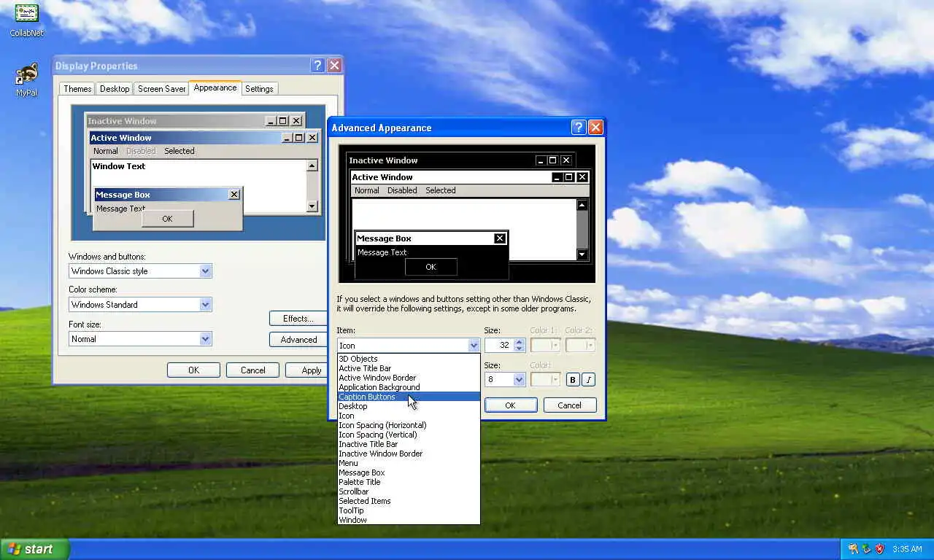Select ToolTip in the Item list
This screenshot has width=934, height=560.
click(409, 510)
